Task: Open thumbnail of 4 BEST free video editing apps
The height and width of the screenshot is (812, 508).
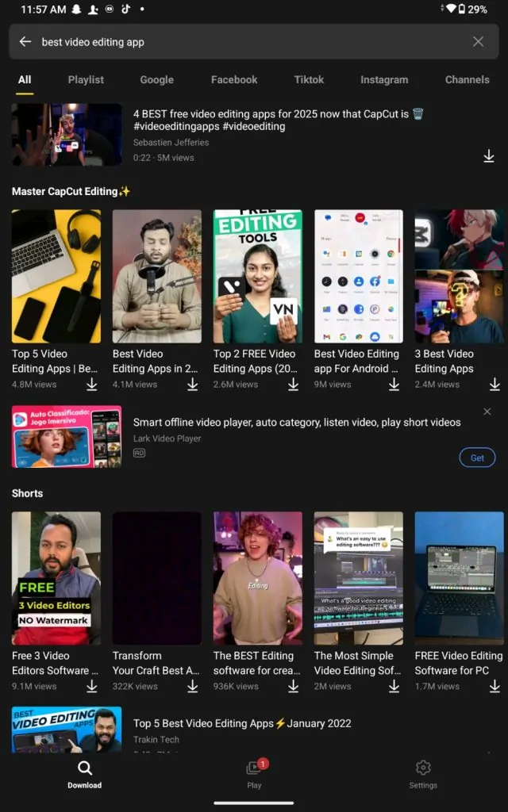Action: (67, 135)
